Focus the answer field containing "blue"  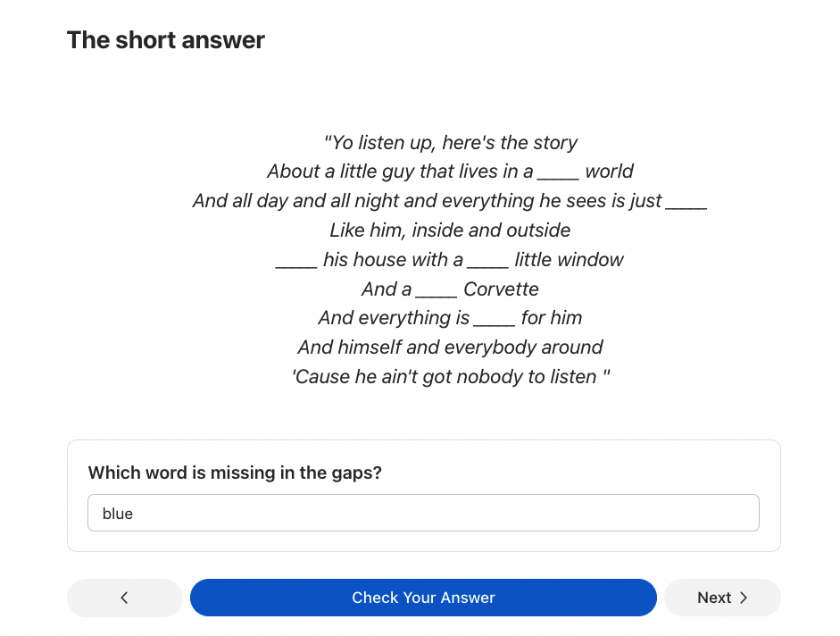[x=423, y=514]
